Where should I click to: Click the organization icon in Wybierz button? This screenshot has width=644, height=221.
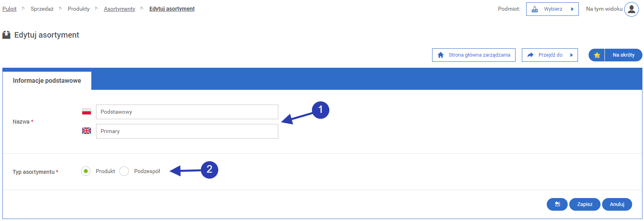point(534,9)
